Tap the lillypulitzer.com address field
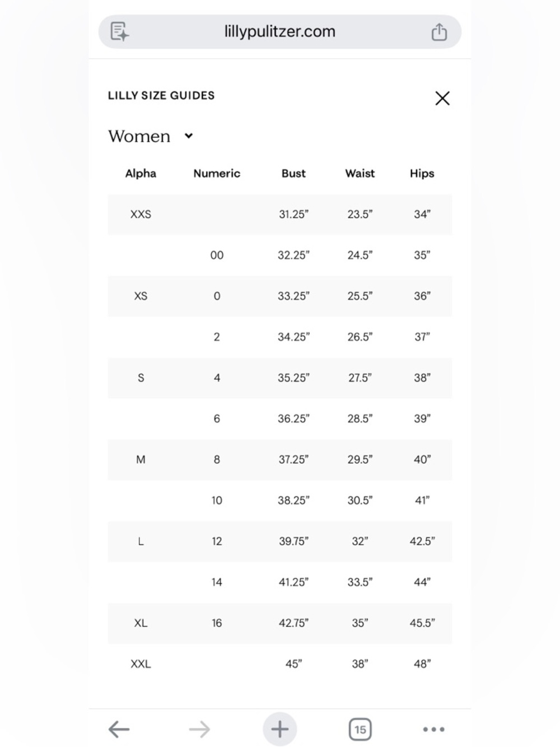The height and width of the screenshot is (747, 560). pos(280,31)
